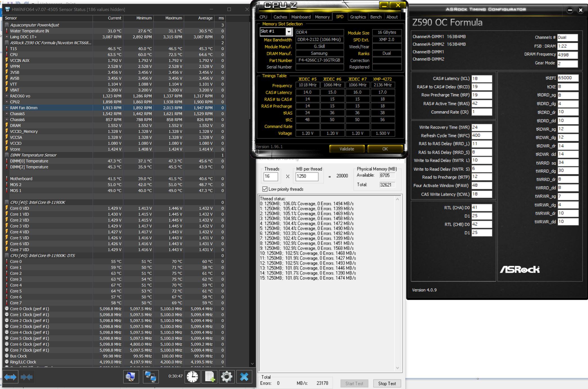
Task: Toggle Low priority threads checkbox
Action: 265,189
